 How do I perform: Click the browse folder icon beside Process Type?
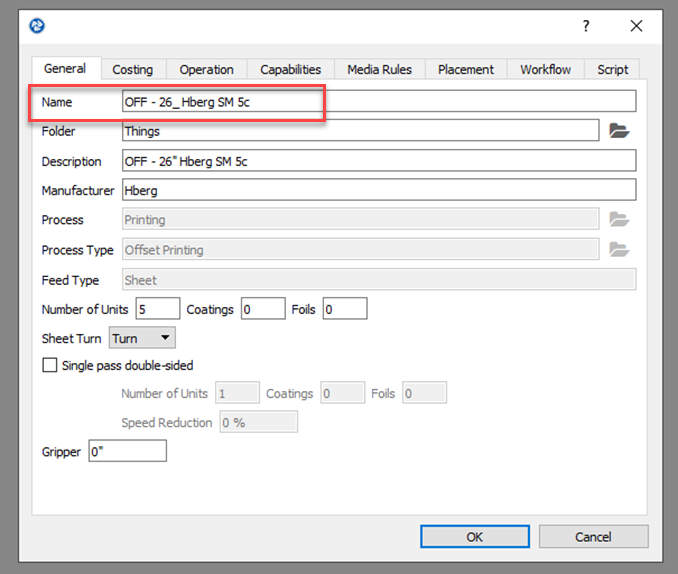(x=619, y=250)
